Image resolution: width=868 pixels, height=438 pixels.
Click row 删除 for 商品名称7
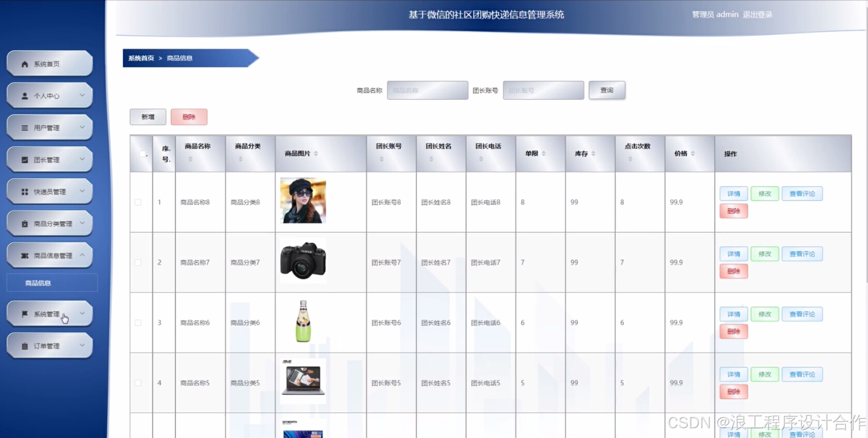click(733, 271)
